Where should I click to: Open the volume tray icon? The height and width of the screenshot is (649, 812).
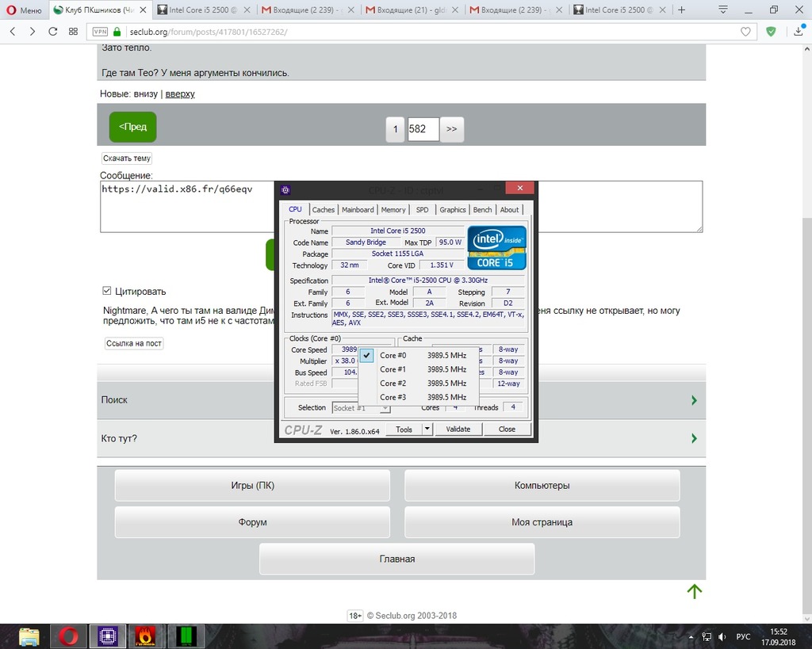click(722, 636)
